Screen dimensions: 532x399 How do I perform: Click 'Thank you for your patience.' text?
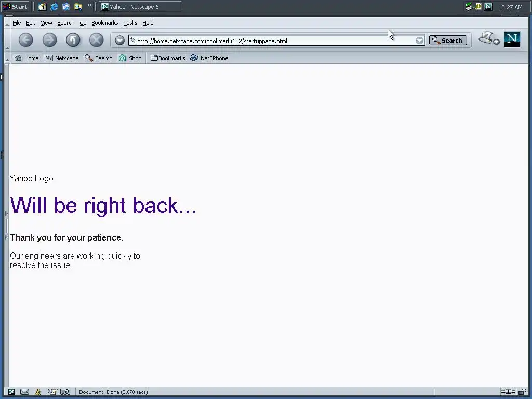click(66, 237)
